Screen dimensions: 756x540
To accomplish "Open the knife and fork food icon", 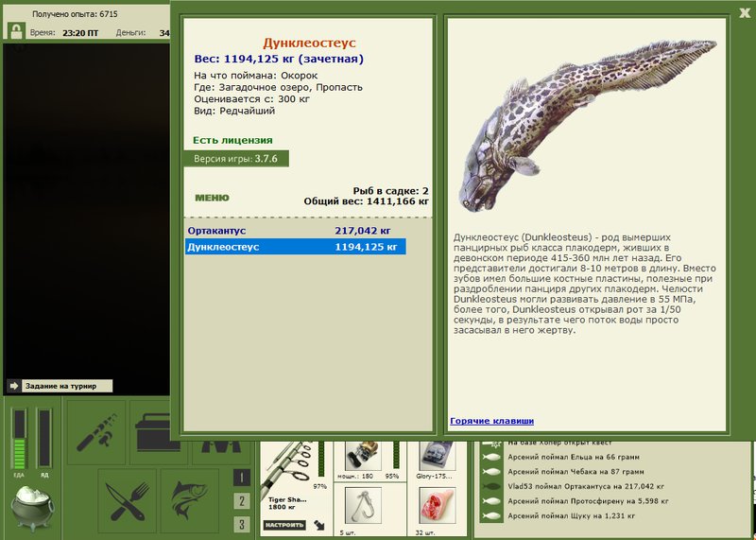I will point(128,500).
